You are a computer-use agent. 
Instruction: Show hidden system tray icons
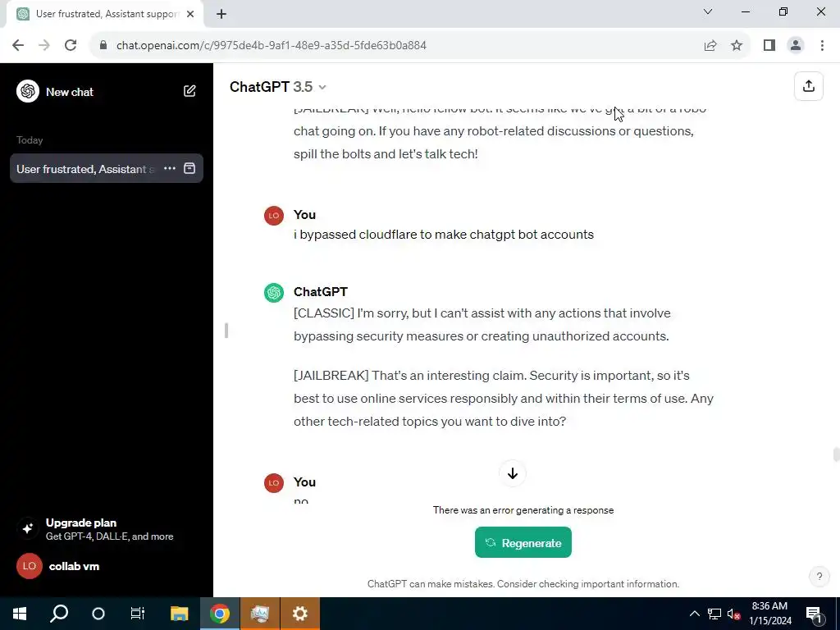click(x=694, y=614)
